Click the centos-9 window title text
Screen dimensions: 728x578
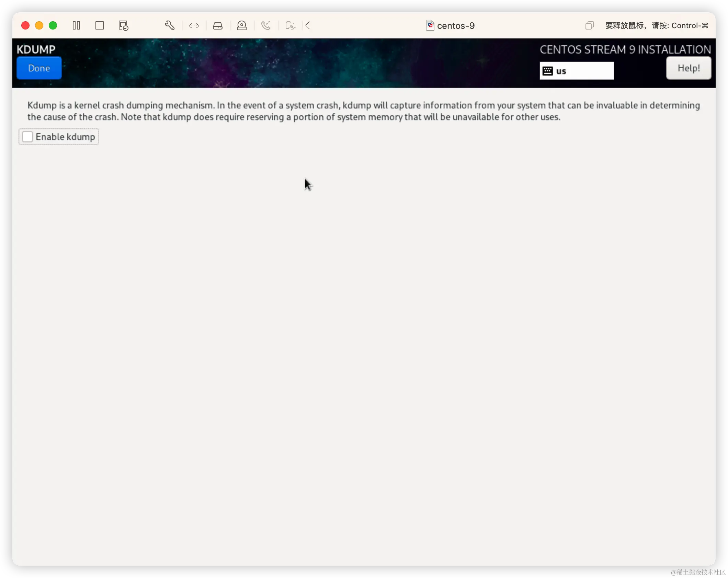tap(456, 25)
